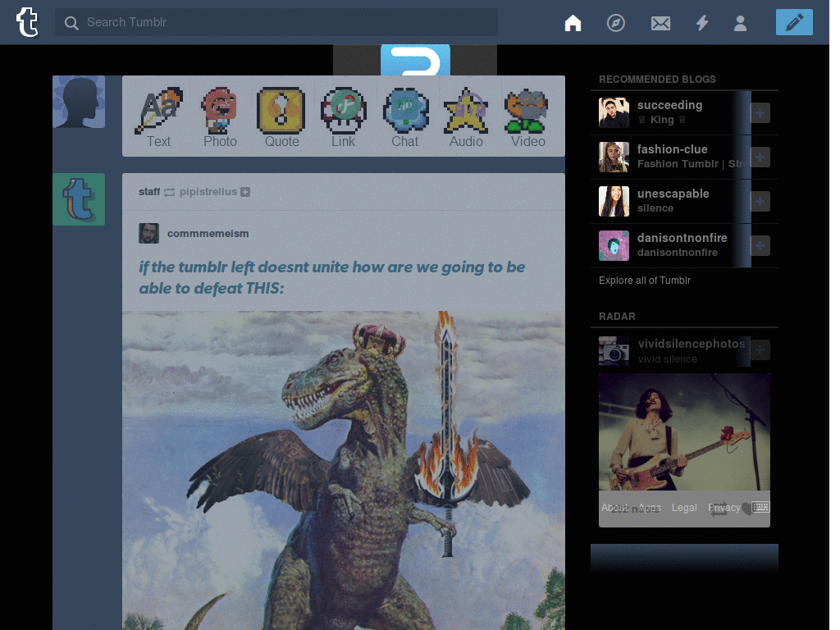Create a new Text post

[x=158, y=117]
